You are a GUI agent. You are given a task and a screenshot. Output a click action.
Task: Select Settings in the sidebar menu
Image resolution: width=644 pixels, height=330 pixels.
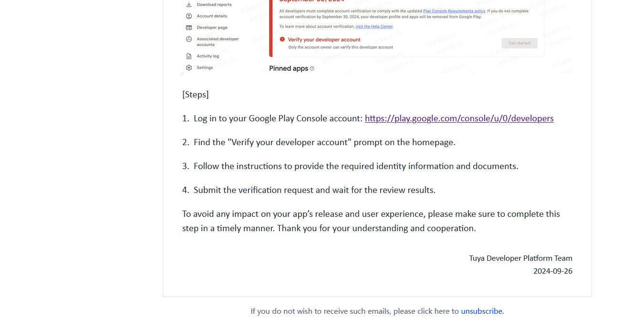[x=204, y=67]
